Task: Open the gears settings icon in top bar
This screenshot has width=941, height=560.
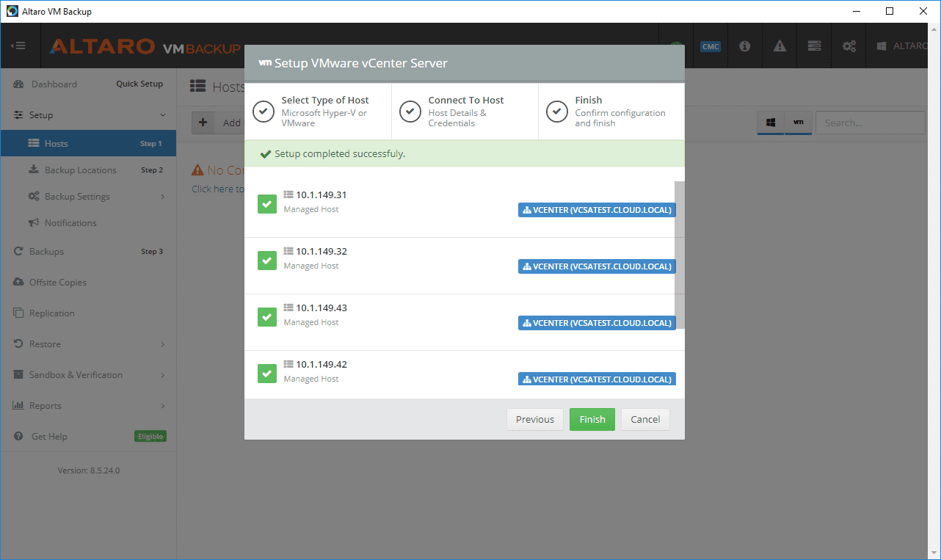Action: click(849, 46)
